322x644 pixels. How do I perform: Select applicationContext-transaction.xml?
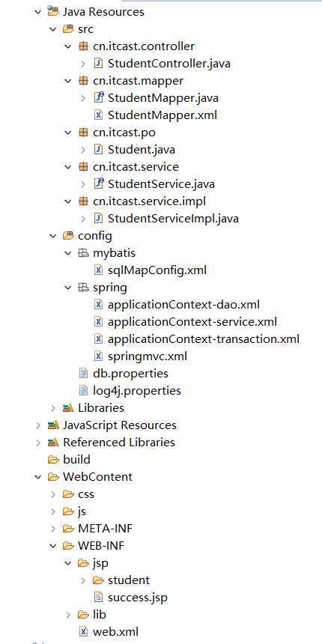[x=203, y=338]
